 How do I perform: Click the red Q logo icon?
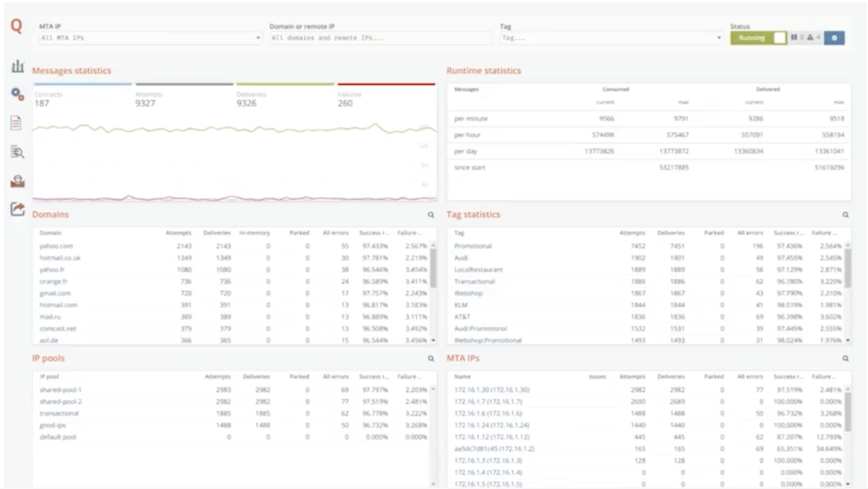click(x=16, y=28)
